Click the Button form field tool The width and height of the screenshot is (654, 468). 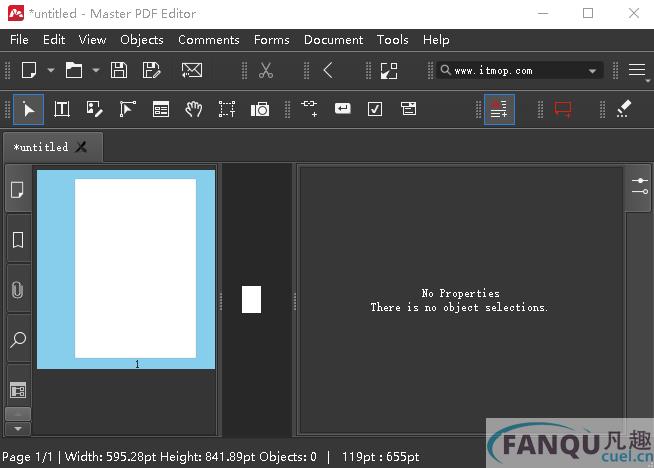(x=342, y=109)
